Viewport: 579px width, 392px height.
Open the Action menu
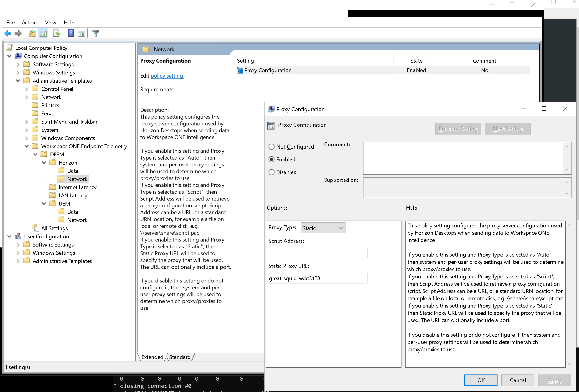(29, 23)
